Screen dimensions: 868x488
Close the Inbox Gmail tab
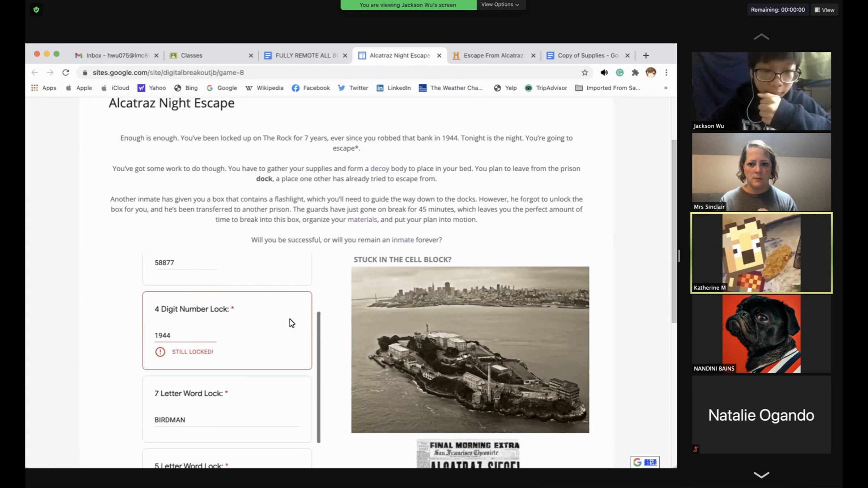[156, 55]
